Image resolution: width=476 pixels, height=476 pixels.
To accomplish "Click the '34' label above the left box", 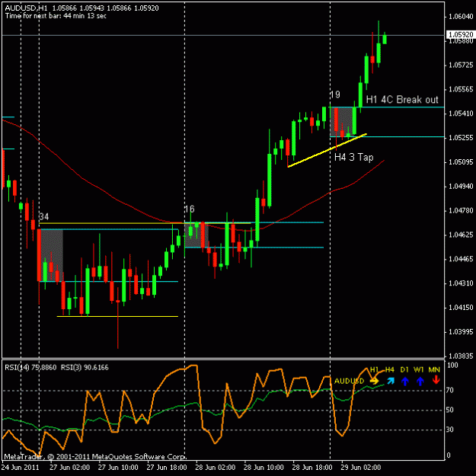I will 43,217.
